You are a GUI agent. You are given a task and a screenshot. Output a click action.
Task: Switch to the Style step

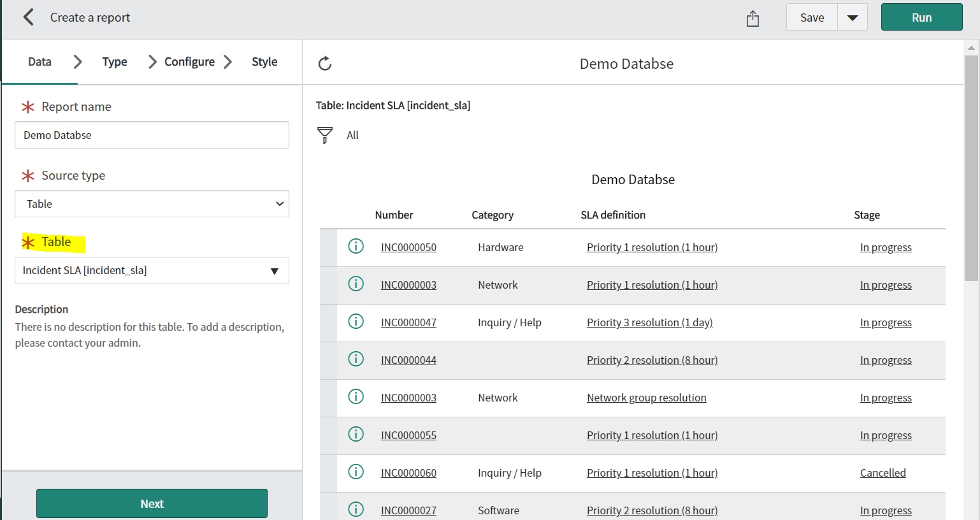point(264,61)
